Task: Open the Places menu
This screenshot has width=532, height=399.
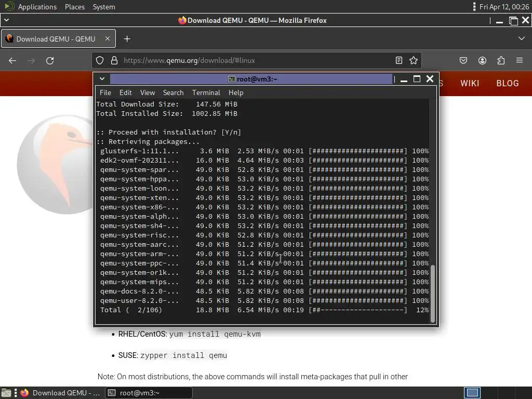Action: coord(75,7)
